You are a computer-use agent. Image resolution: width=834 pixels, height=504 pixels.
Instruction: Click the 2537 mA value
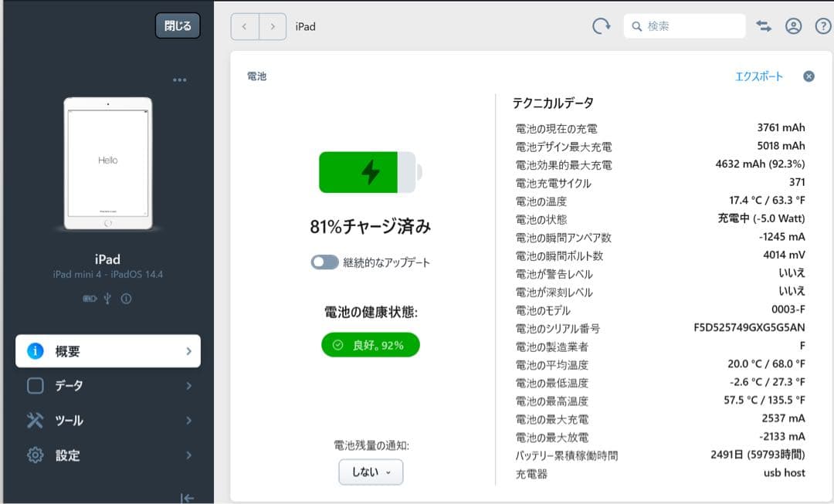(x=784, y=418)
